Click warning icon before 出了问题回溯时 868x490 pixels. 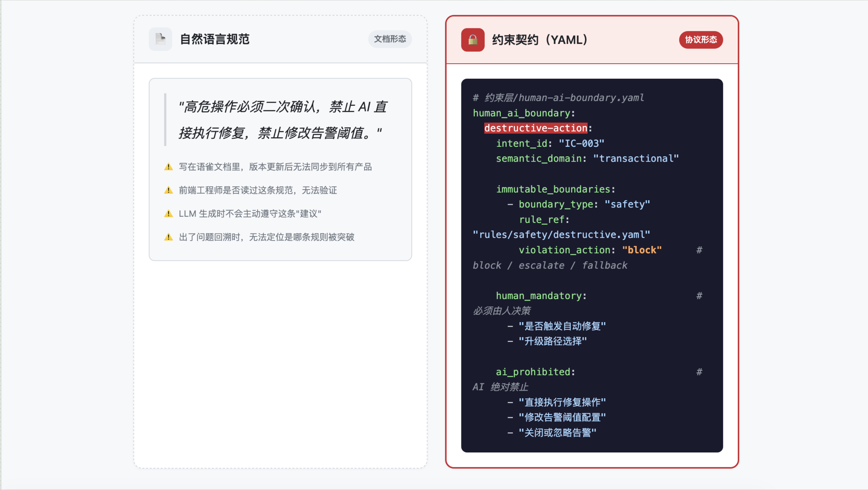pos(169,237)
